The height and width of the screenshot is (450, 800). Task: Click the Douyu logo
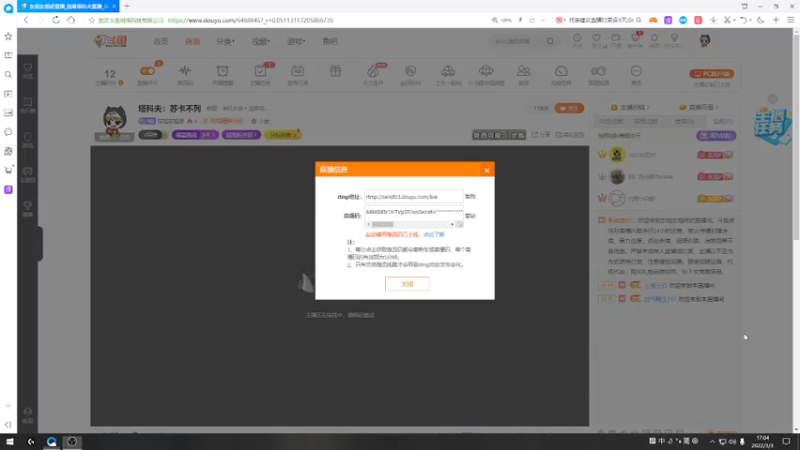click(110, 41)
